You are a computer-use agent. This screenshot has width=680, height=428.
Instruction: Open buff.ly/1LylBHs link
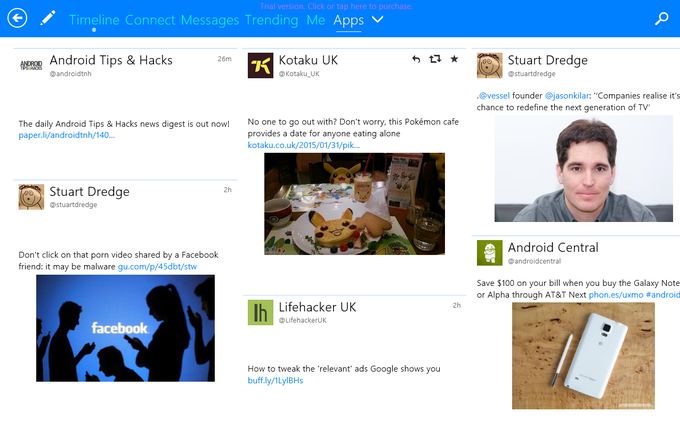click(x=275, y=380)
